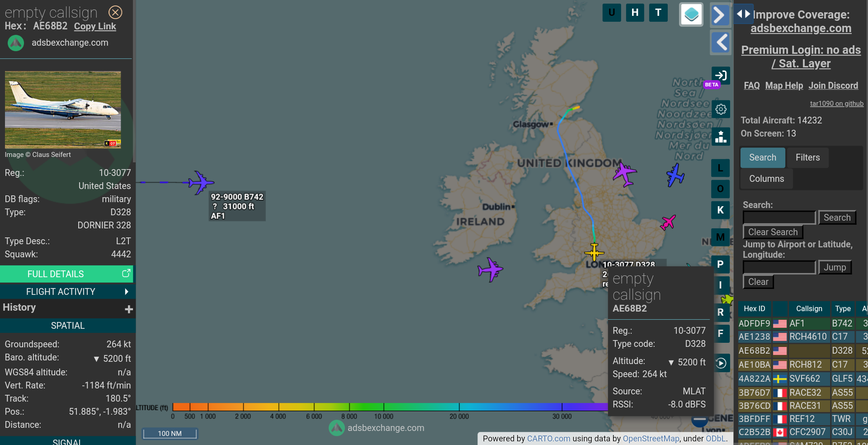Toggle the L map option
This screenshot has height=445, width=868.
click(721, 168)
